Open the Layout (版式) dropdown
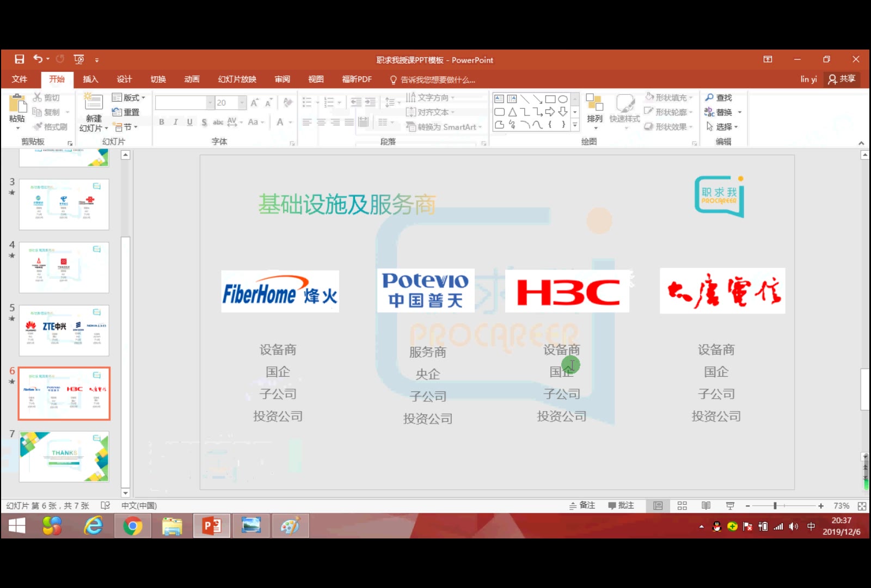This screenshot has width=871, height=588. click(x=129, y=97)
